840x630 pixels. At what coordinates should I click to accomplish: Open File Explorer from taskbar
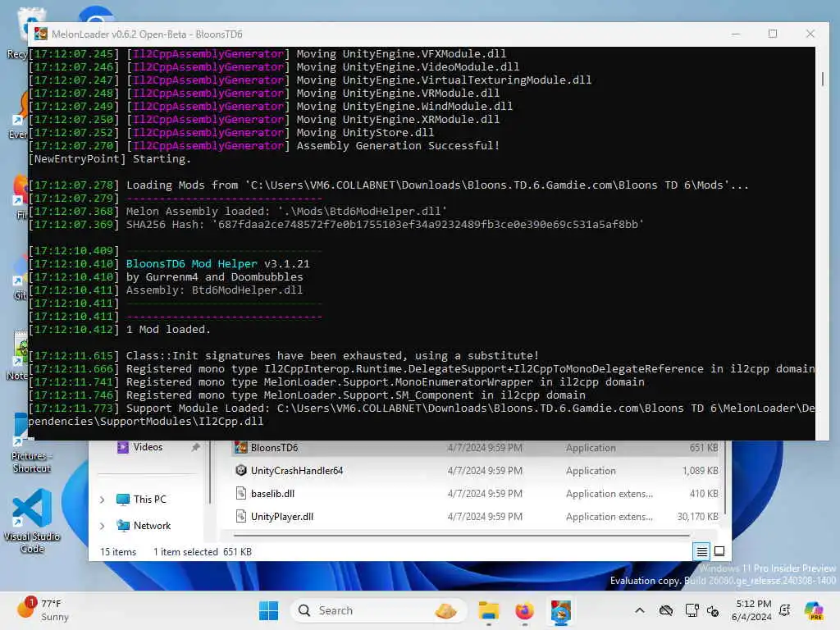(x=489, y=610)
